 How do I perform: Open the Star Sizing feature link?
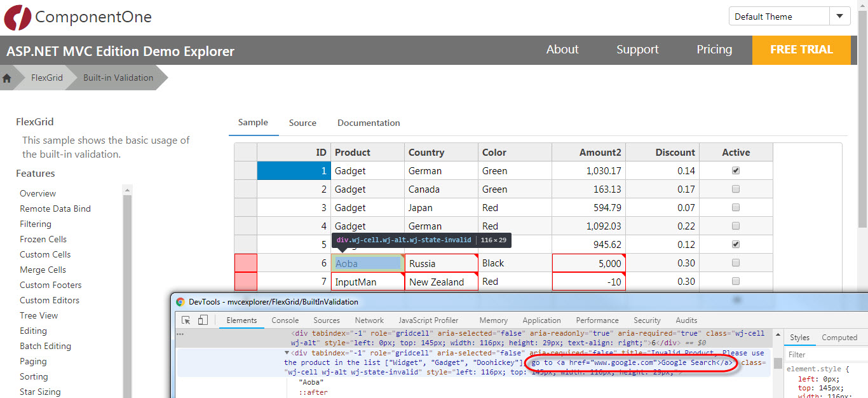40,392
